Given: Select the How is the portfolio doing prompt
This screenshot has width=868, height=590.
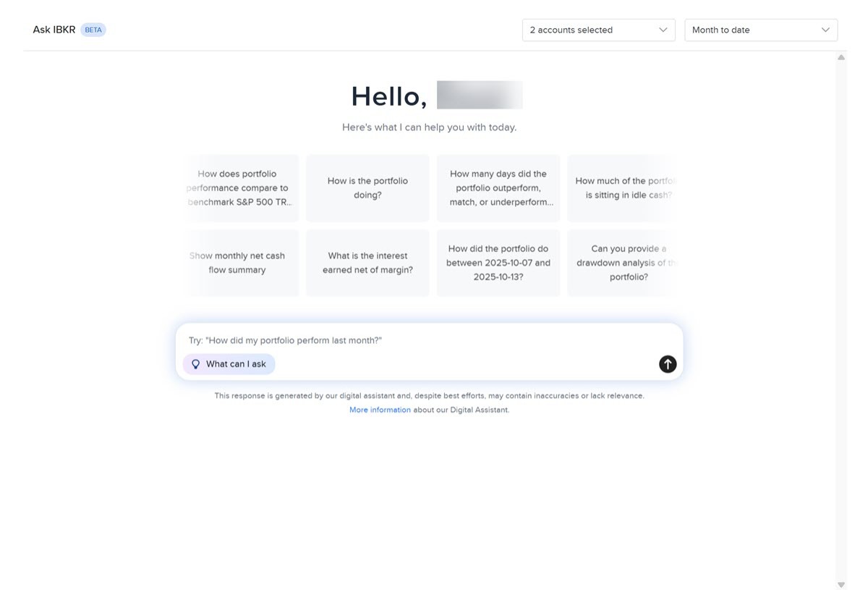Looking at the screenshot, I should point(367,187).
